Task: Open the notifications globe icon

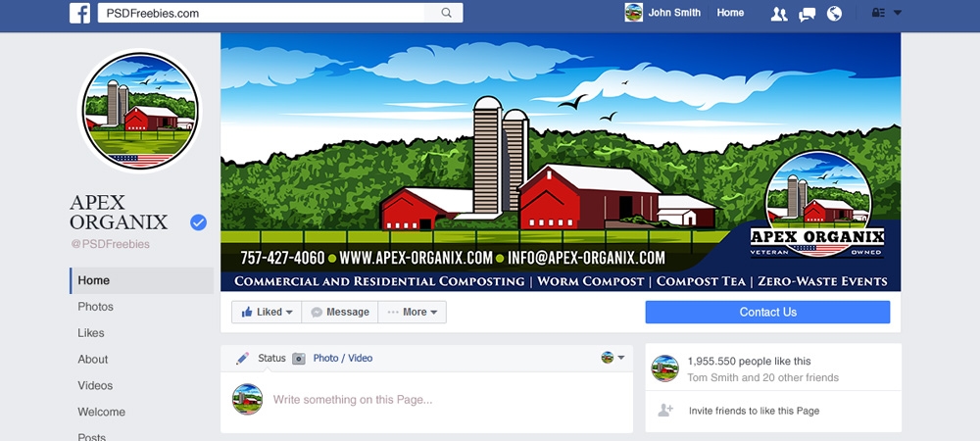Action: [x=834, y=14]
